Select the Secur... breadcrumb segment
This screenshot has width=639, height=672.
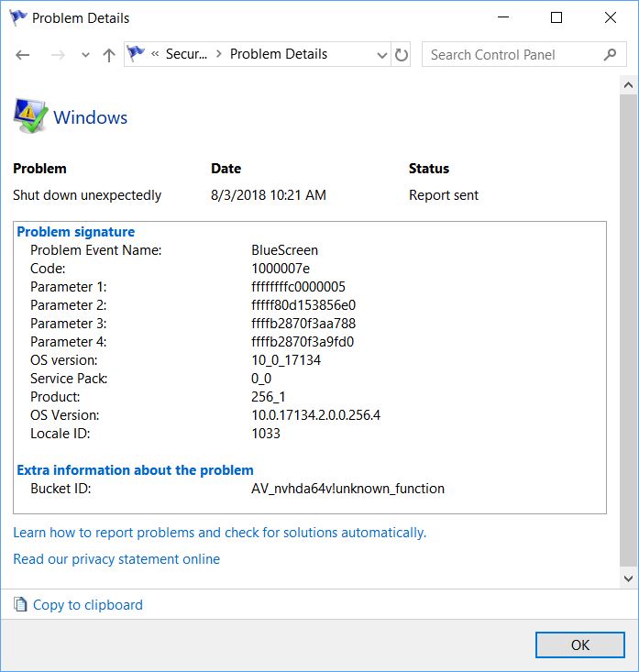tap(186, 54)
